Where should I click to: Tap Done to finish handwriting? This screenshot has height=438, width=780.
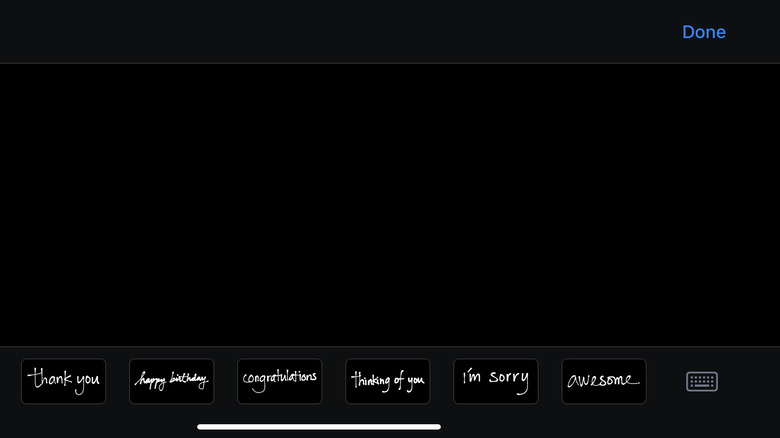[703, 32]
